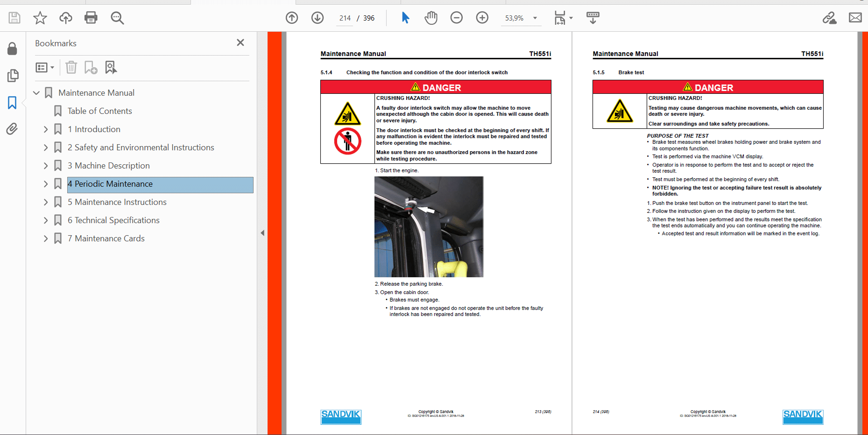Image resolution: width=868 pixels, height=435 pixels.
Task: Click the Save file icon
Action: click(14, 18)
